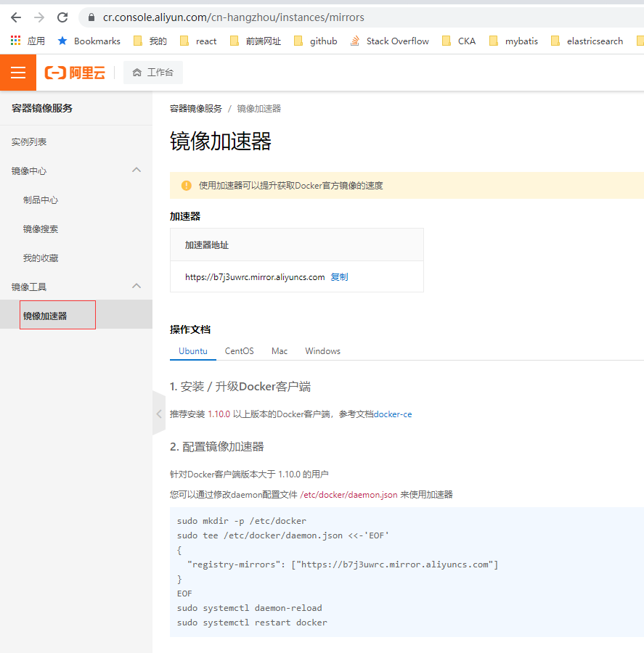Click the 容器镜像服务 sidebar title
644x653 pixels.
pos(42,108)
